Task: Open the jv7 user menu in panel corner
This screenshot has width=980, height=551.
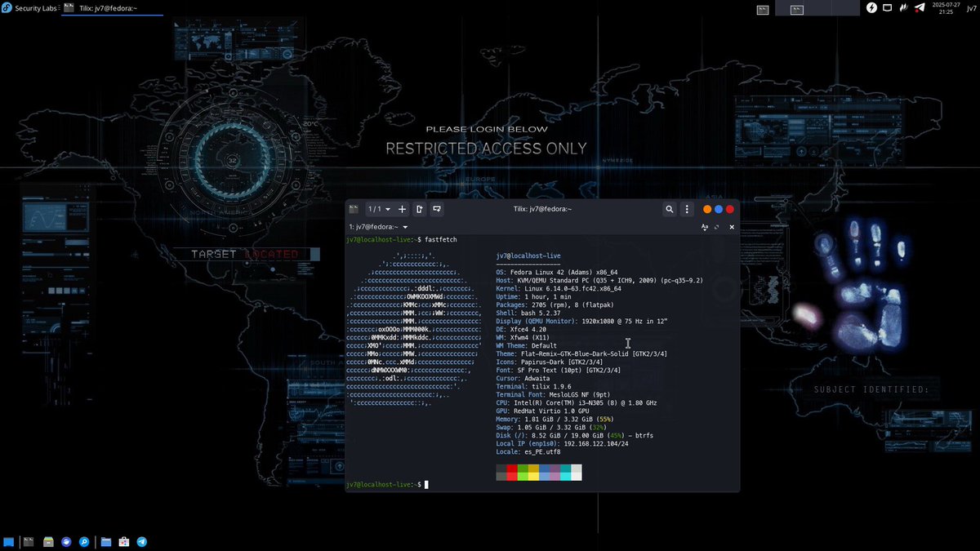Action: 971,8
